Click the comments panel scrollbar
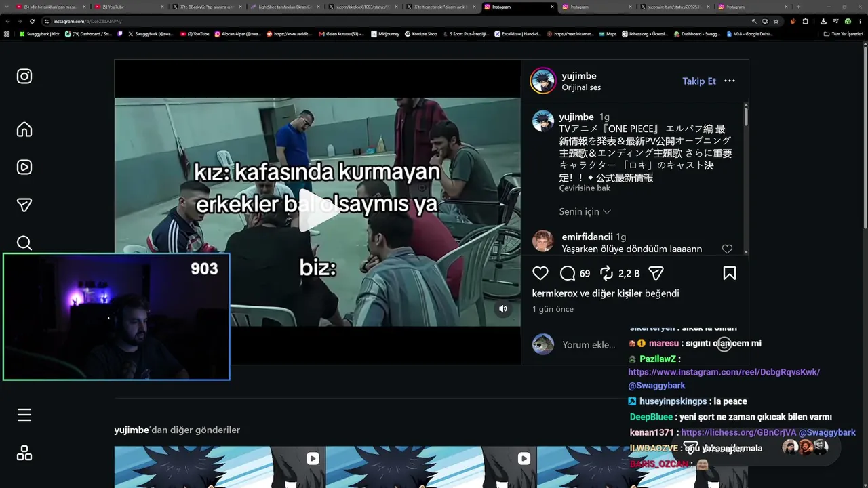868x488 pixels. click(x=746, y=117)
